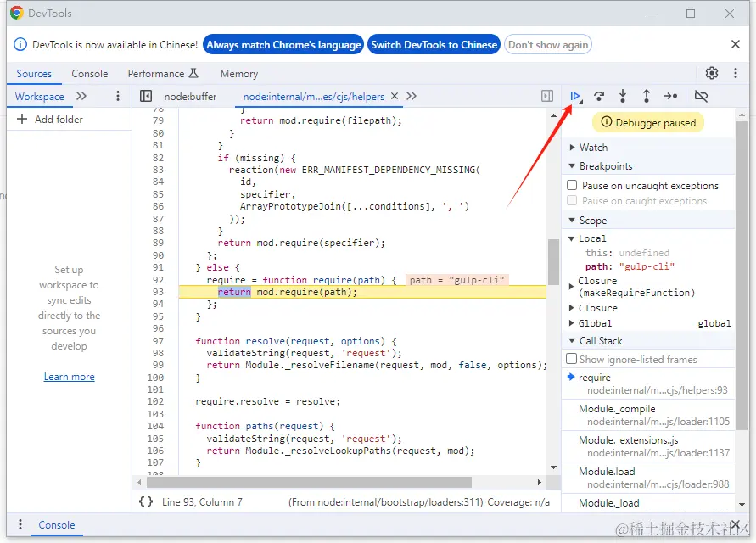Viewport: 756px width, 543px height.
Task: Click line number 93 in gutter
Action: click(x=158, y=292)
